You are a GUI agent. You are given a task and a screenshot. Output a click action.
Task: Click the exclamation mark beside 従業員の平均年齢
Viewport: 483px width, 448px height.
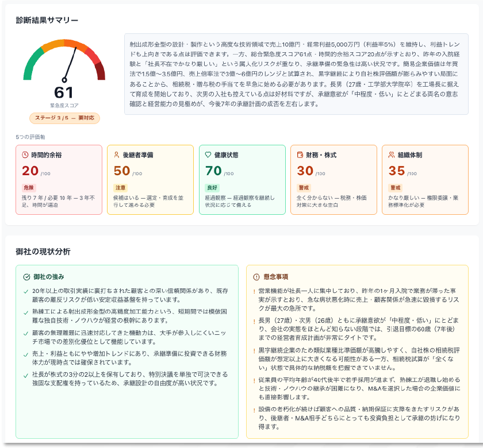tap(254, 381)
